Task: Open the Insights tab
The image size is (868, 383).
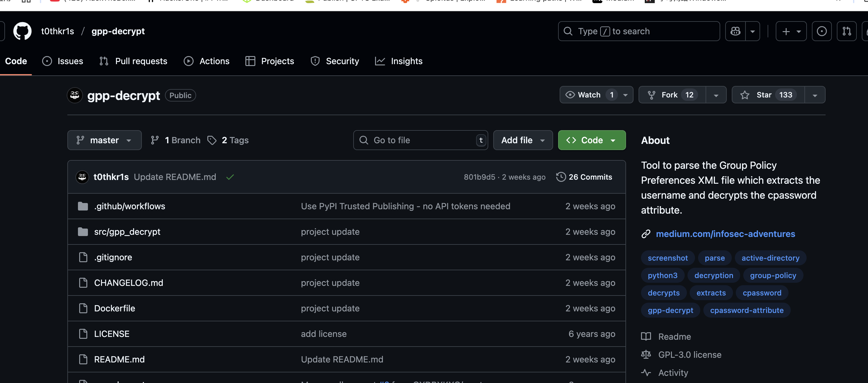Action: click(x=399, y=61)
